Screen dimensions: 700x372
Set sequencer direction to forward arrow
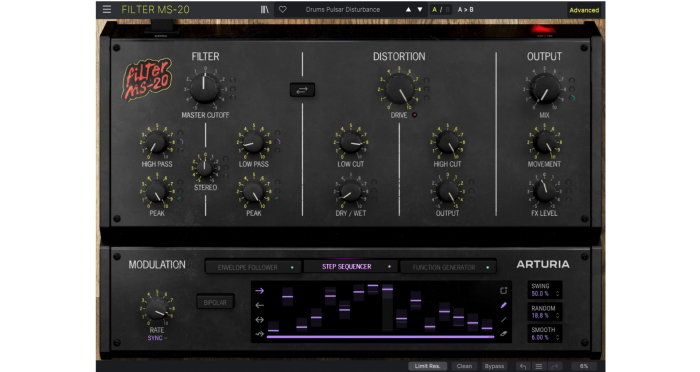(259, 291)
